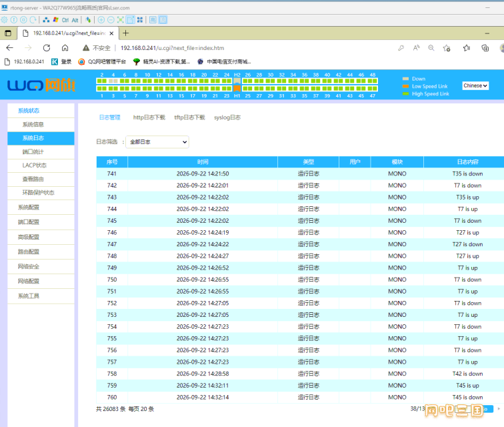Zoom out with the minus circle icon
504x427 pixels.
point(111,20)
